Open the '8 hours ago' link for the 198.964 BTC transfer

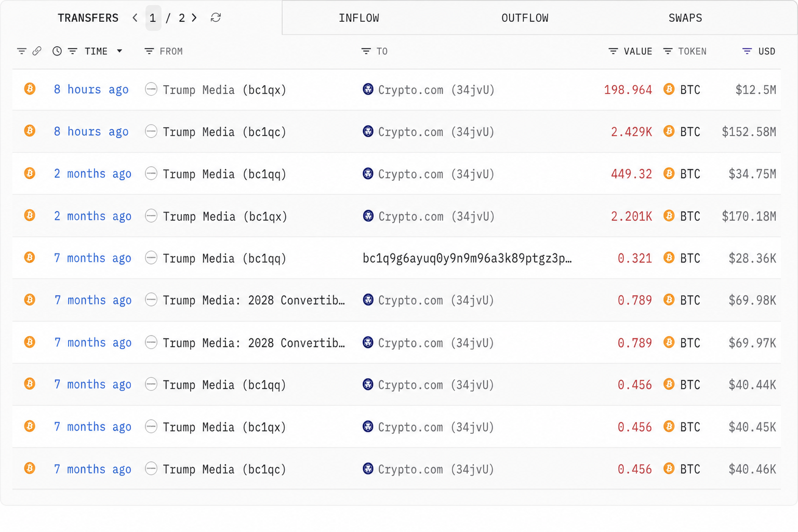tap(91, 89)
